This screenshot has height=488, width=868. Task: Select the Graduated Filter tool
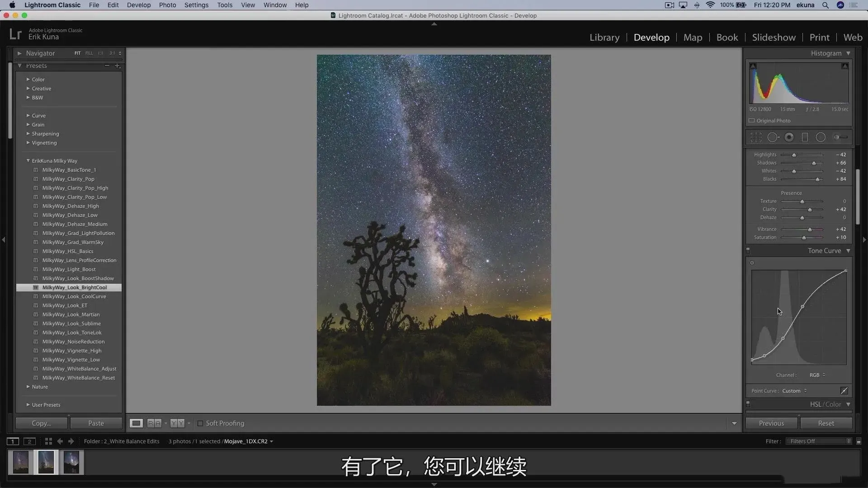pos(805,137)
